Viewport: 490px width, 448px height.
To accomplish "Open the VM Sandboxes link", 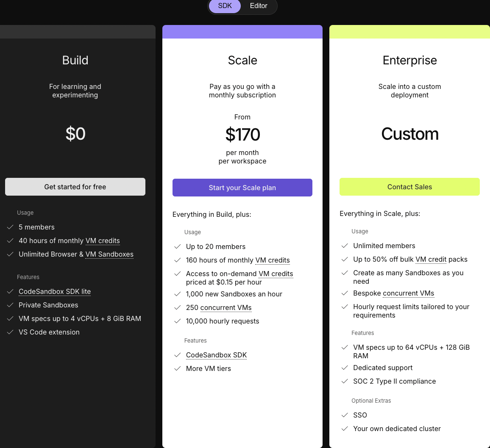I will tap(109, 254).
